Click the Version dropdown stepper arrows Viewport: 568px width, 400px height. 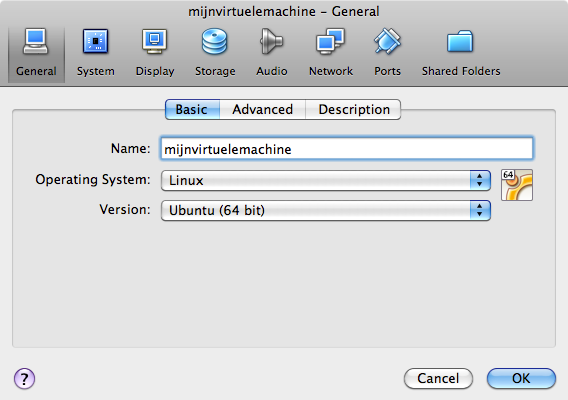[x=480, y=211]
